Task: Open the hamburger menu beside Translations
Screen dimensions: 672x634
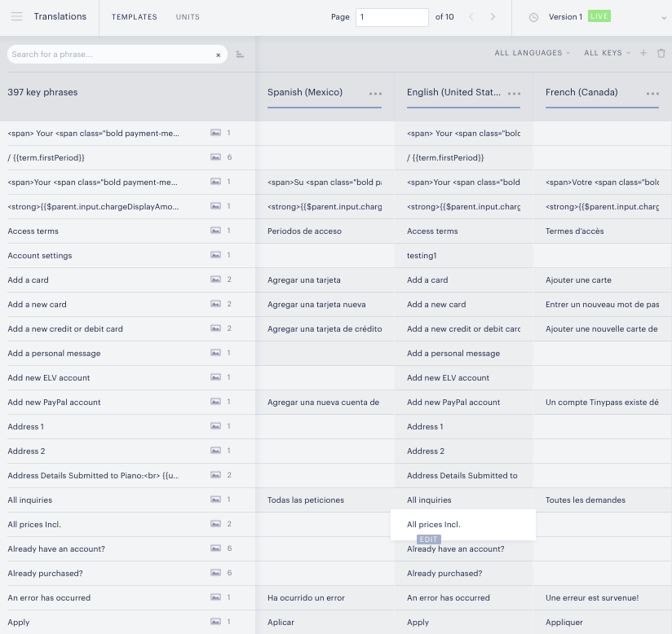Action: 16,17
